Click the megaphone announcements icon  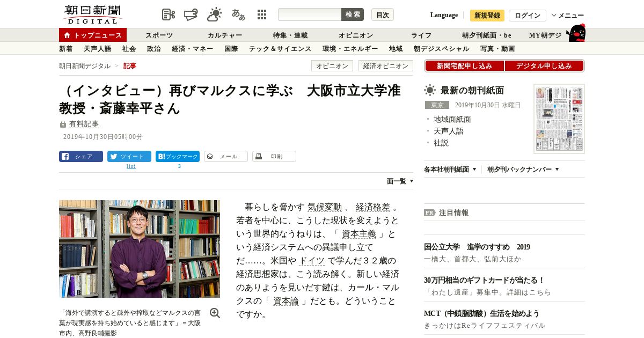(191, 14)
